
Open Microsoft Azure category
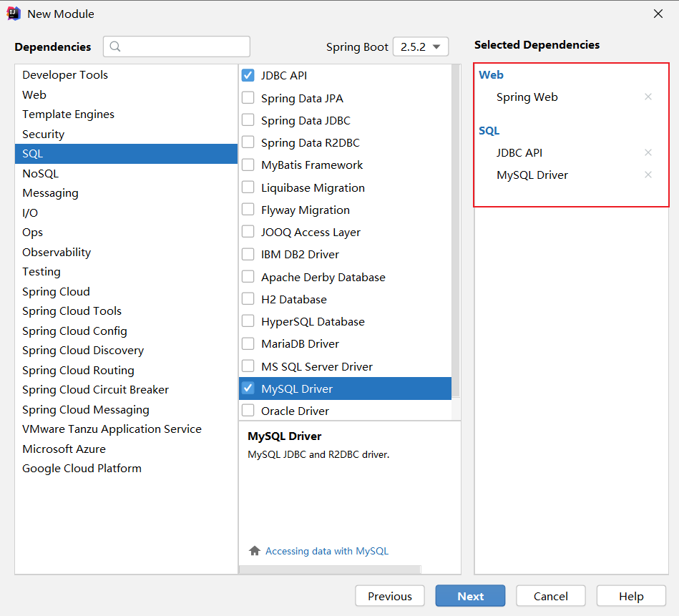(x=126, y=449)
